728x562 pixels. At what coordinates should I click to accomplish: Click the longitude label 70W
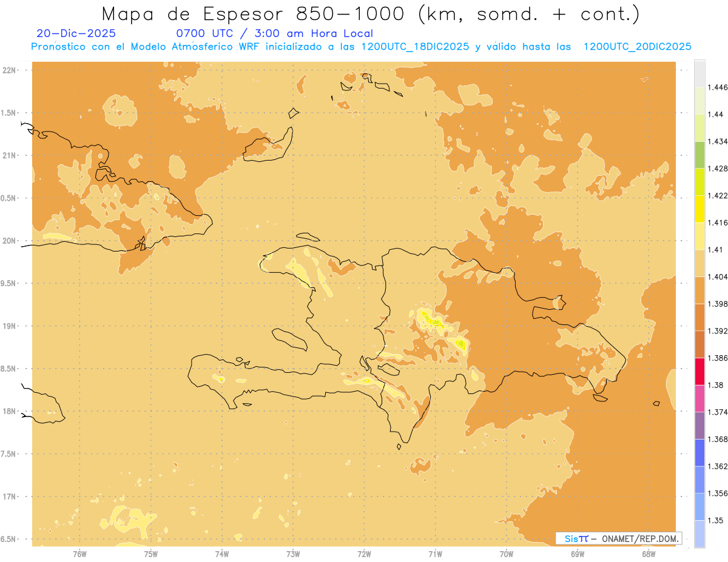pos(507,554)
